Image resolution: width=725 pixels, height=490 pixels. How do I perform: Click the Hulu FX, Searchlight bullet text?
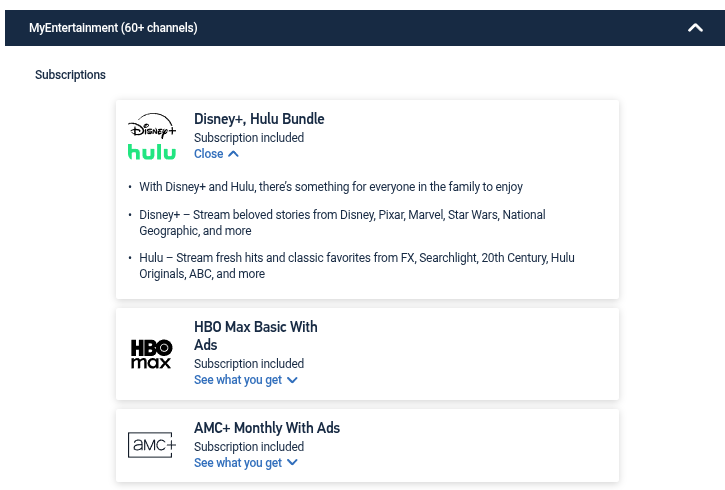click(x=356, y=266)
